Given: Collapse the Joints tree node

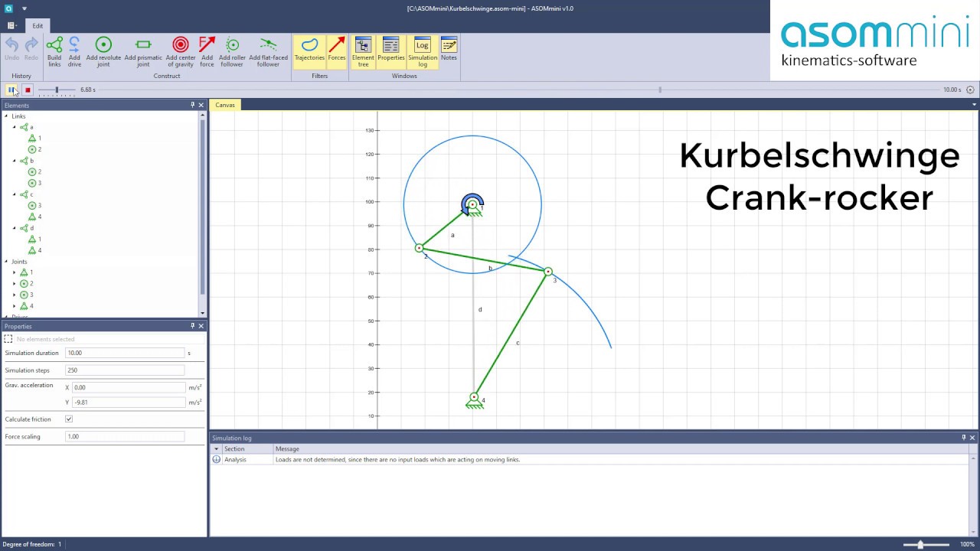Looking at the screenshot, I should coord(6,262).
